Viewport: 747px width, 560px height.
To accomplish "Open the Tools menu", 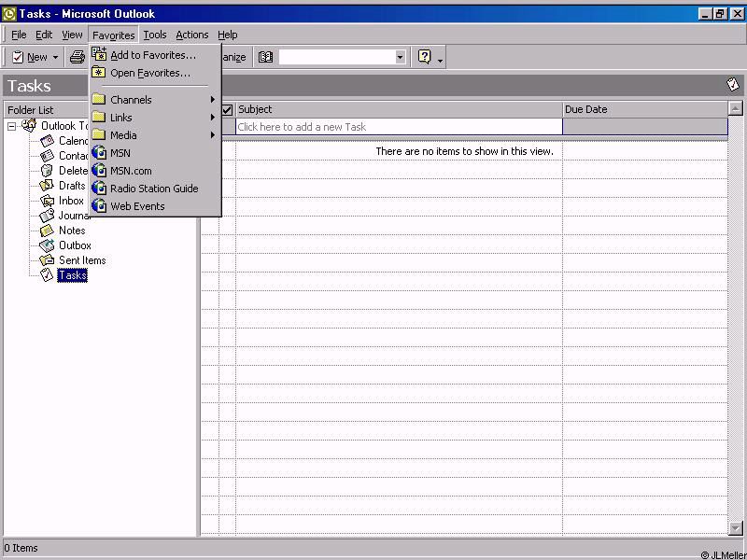I will tap(155, 35).
